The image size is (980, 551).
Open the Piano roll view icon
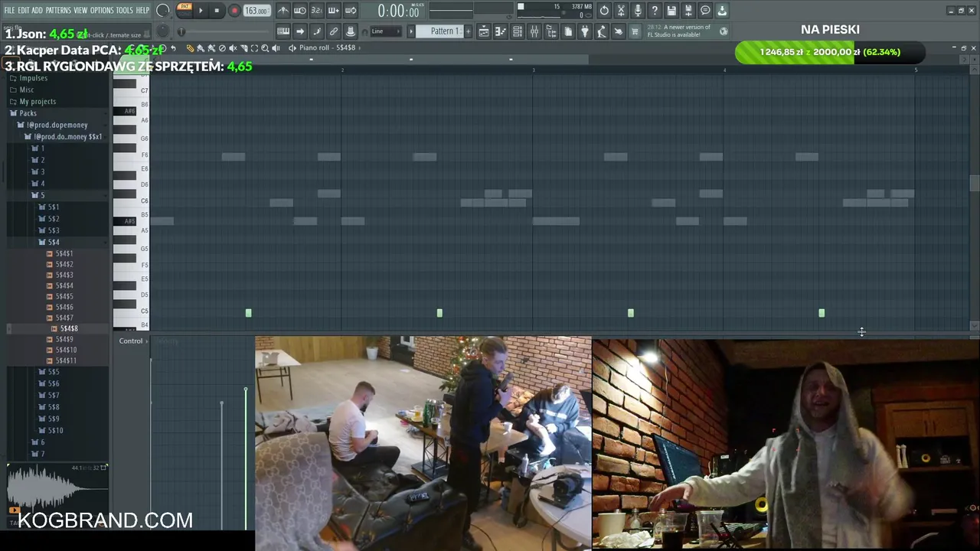point(501,31)
